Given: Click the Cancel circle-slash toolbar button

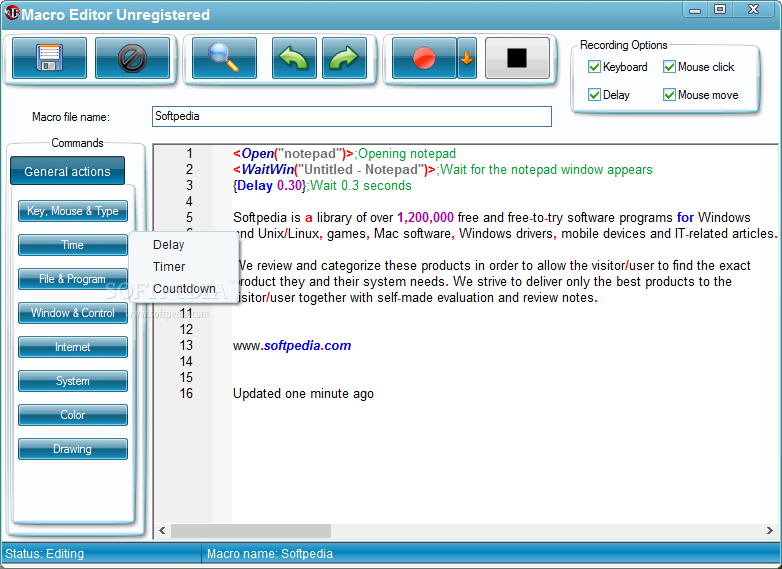Looking at the screenshot, I should 132,58.
